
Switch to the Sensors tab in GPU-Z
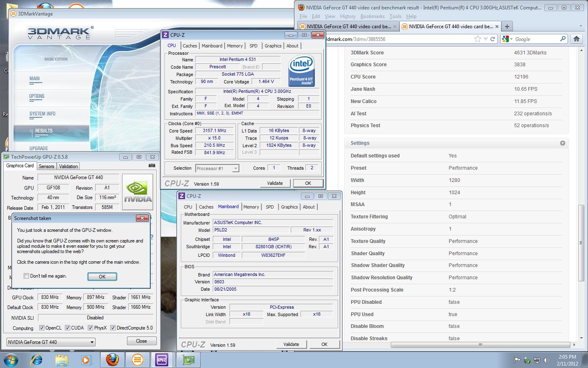pos(46,166)
